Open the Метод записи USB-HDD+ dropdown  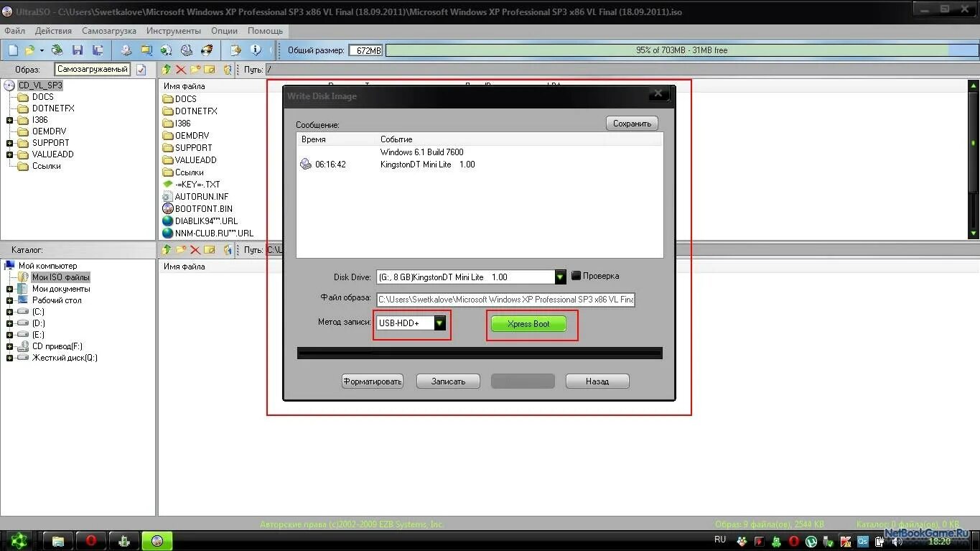(439, 323)
